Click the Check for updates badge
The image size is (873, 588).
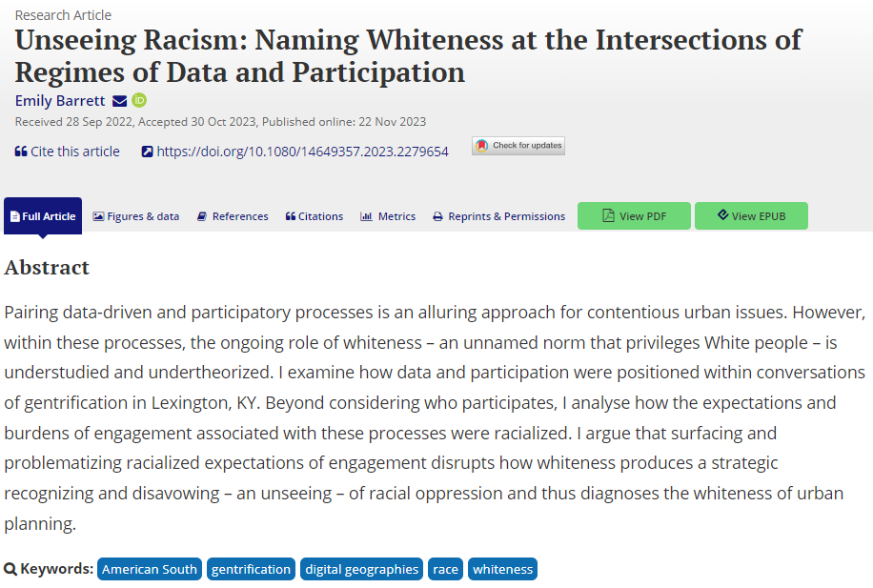518,146
